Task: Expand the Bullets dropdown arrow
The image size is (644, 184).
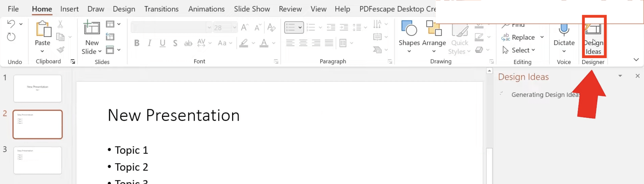Action: [300, 27]
